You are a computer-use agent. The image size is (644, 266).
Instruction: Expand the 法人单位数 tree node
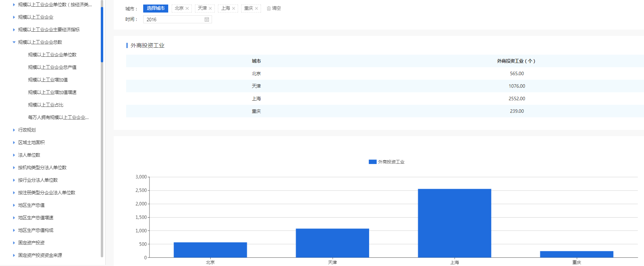(14, 155)
